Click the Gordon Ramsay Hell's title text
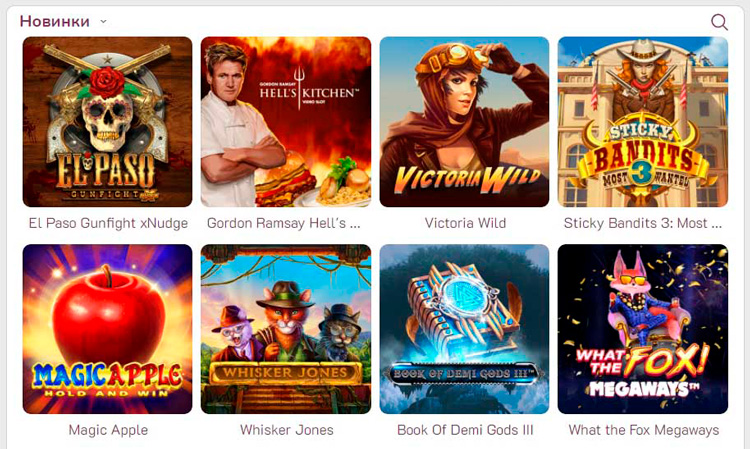The image size is (750, 449). pyautogui.click(x=284, y=223)
